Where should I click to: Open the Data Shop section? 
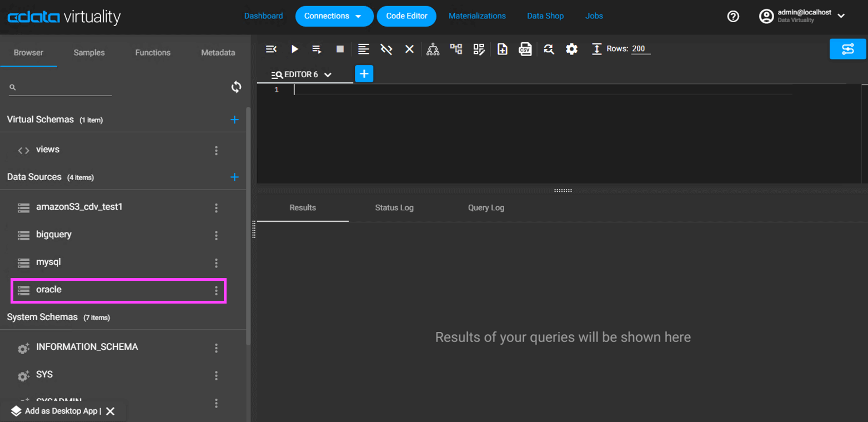[x=545, y=16]
